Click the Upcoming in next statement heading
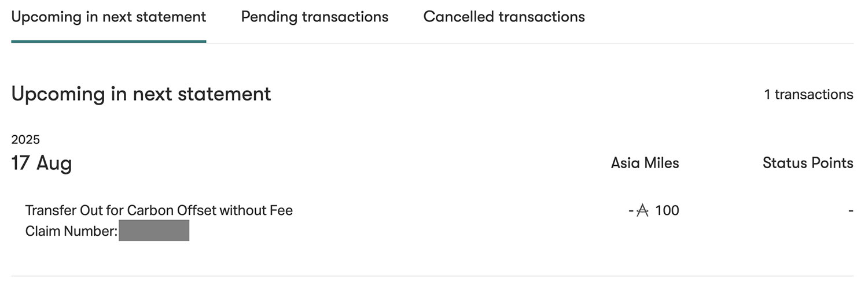The image size is (868, 286). pyautogui.click(x=141, y=94)
